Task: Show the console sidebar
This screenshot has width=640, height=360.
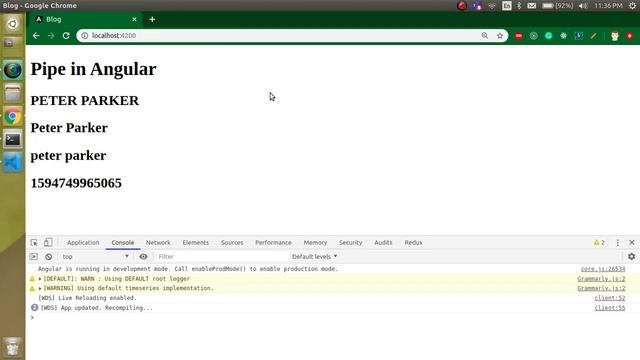Action: coord(34,257)
